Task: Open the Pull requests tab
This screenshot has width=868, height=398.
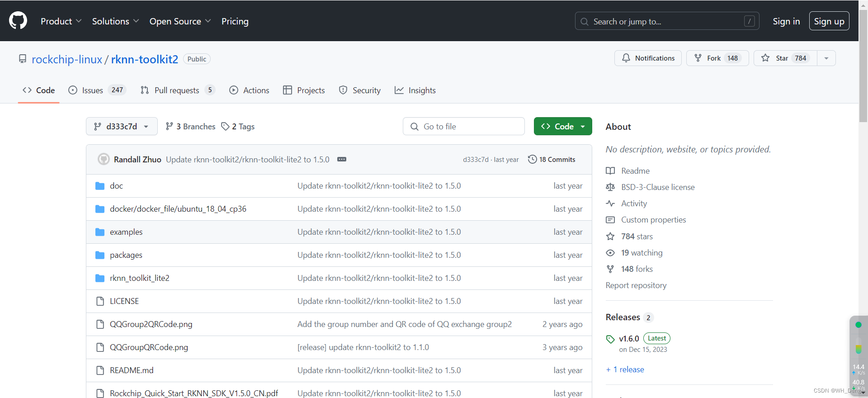Action: pyautogui.click(x=177, y=90)
